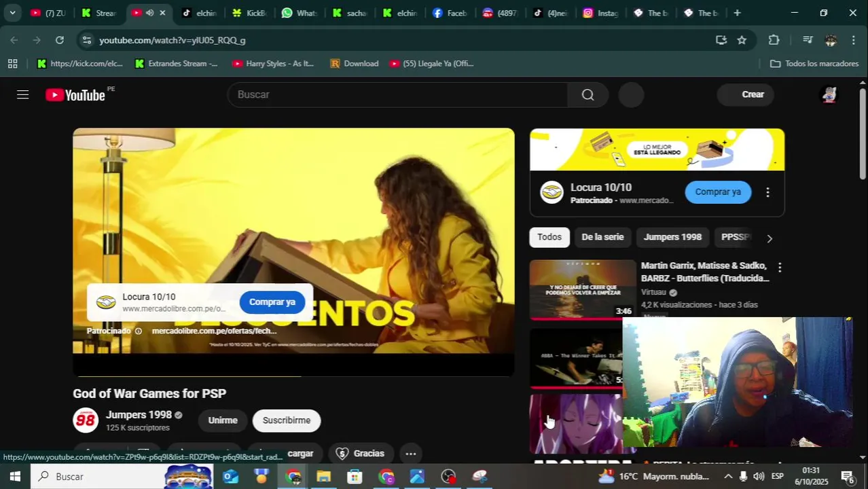The width and height of the screenshot is (868, 489).
Task: Open Chrome profile avatar
Action: tap(831, 40)
